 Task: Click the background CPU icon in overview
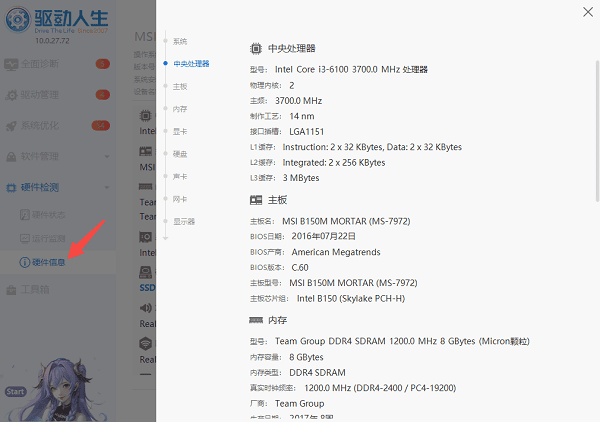point(145,115)
